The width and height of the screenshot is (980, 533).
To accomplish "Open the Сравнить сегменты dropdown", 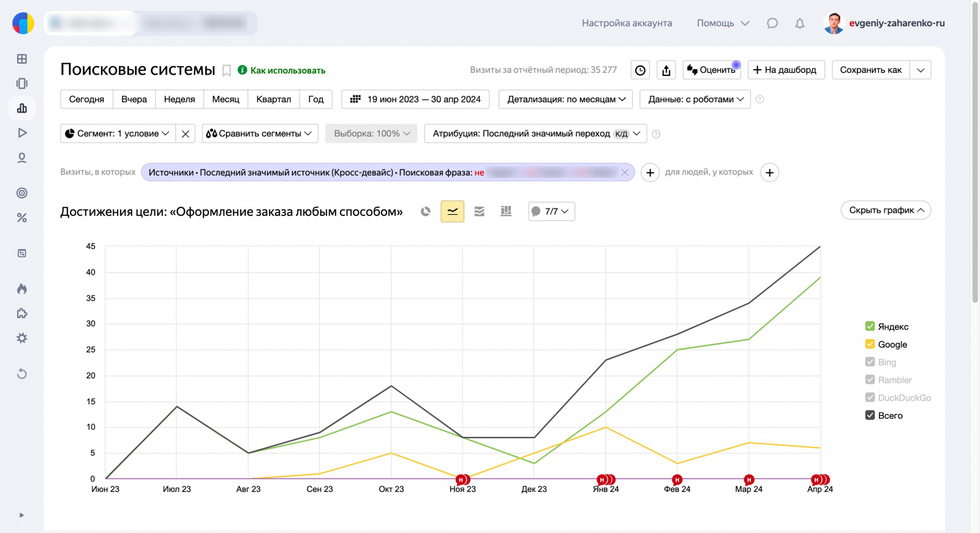I will [x=260, y=133].
